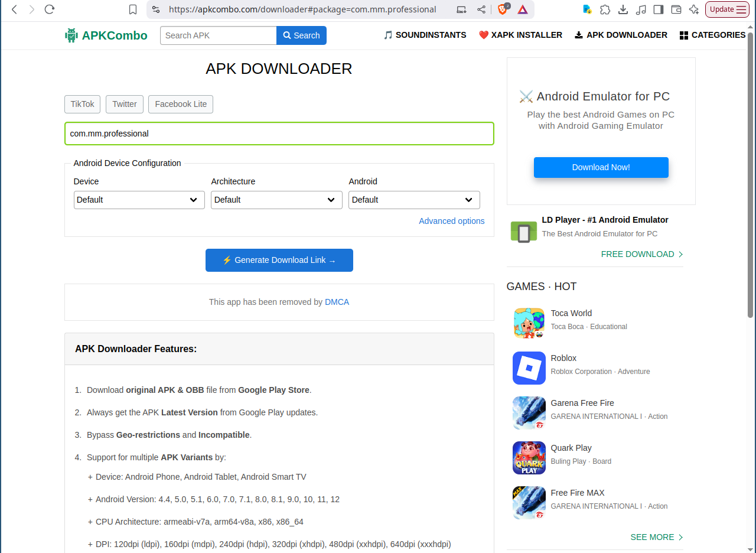Open Brave Wallet icon
Screen dimensions: 756x553
[676, 9]
